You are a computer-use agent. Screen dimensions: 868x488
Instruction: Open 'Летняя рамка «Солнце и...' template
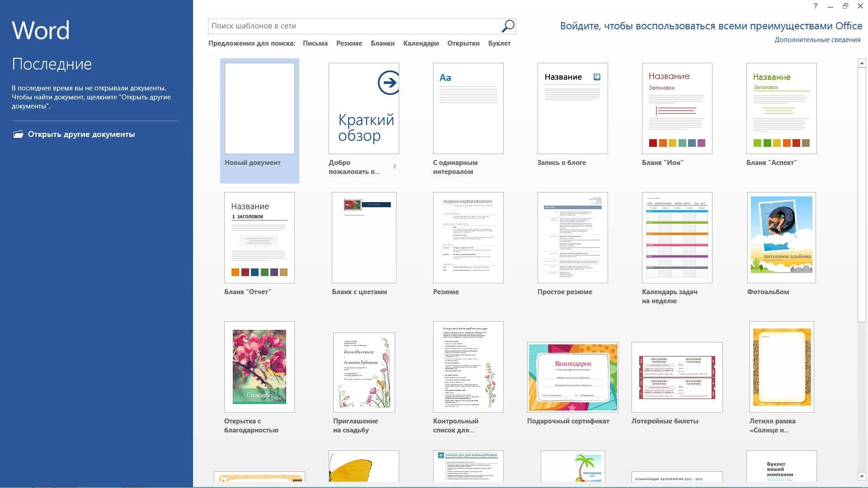(x=782, y=367)
